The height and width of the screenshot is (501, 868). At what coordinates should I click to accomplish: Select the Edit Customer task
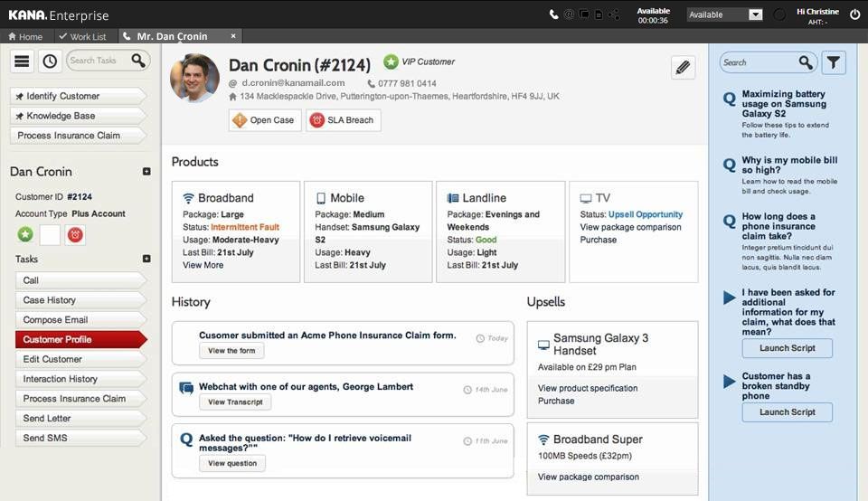click(80, 359)
